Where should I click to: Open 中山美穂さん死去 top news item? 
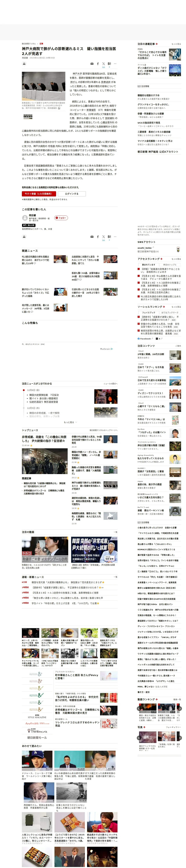point(86,440)
